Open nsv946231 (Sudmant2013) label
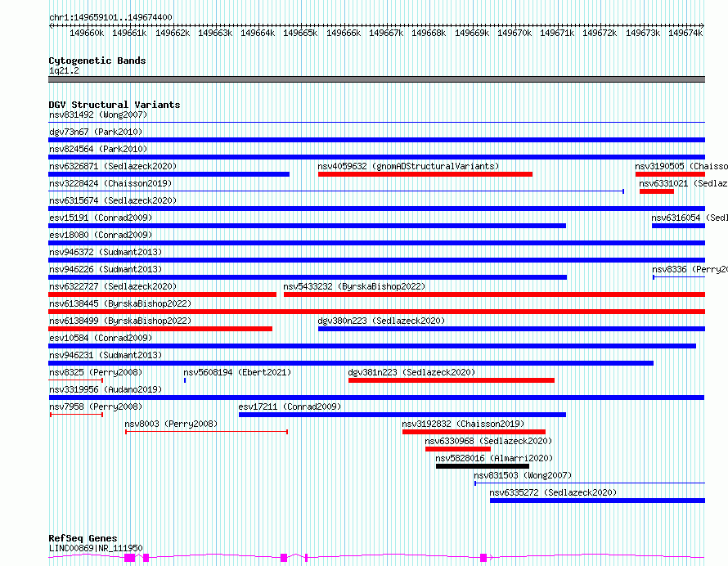The height and width of the screenshot is (566, 728). pyautogui.click(x=106, y=355)
